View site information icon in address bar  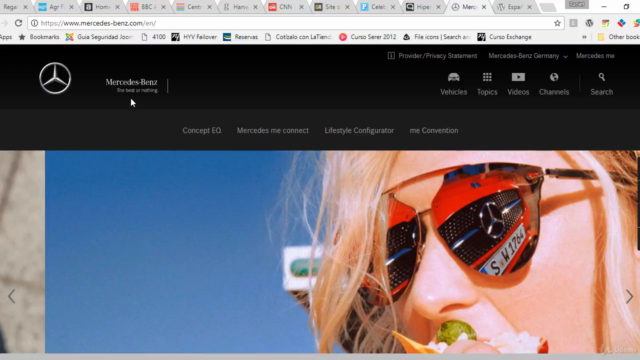(34, 23)
